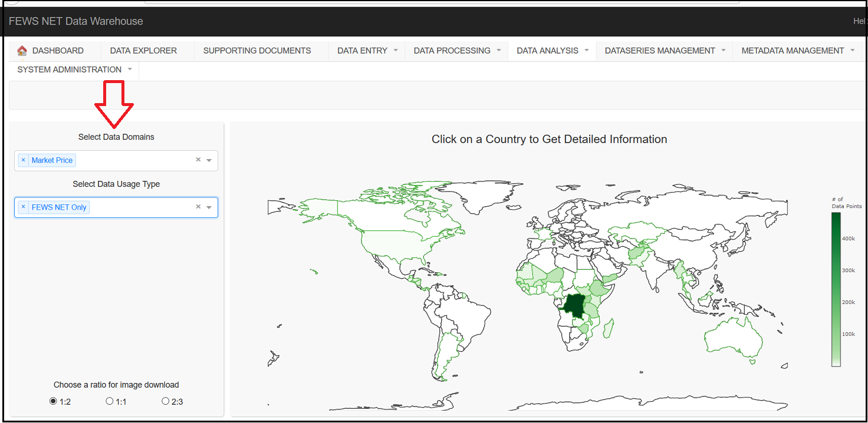868x423 pixels.
Task: Remove the Market Price tag
Action: click(x=24, y=160)
